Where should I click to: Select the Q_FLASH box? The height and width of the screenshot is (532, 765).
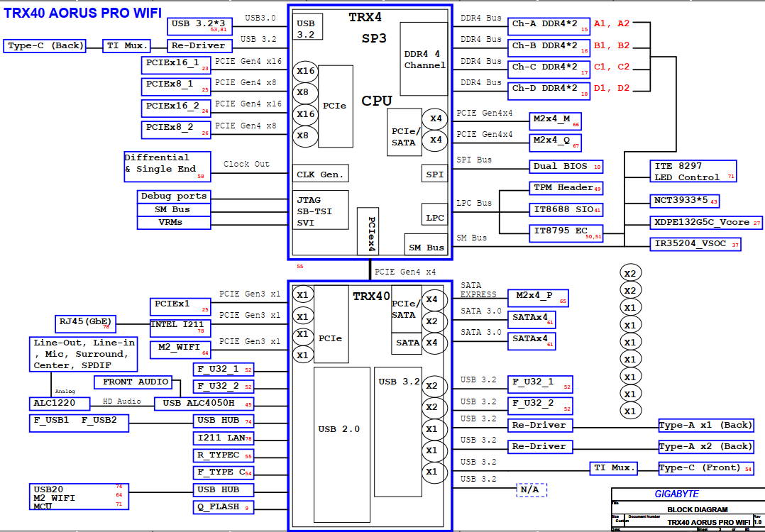click(x=224, y=507)
